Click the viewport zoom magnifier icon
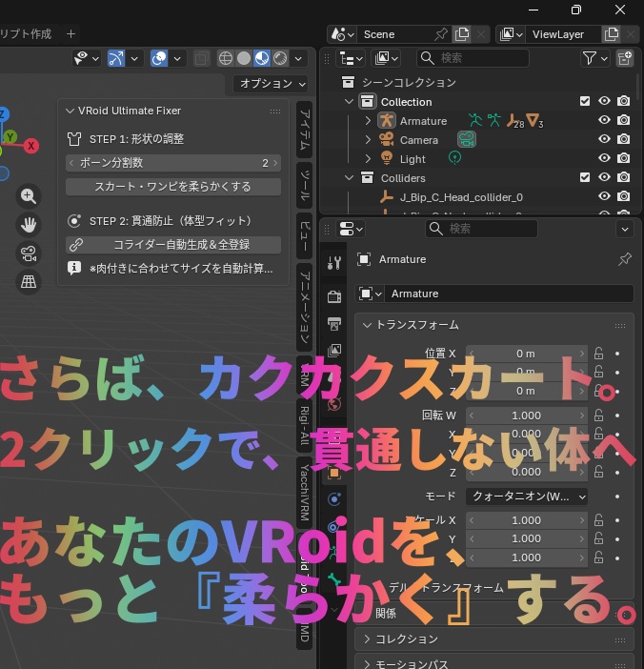Viewport: 644px width, 669px height. 29,195
